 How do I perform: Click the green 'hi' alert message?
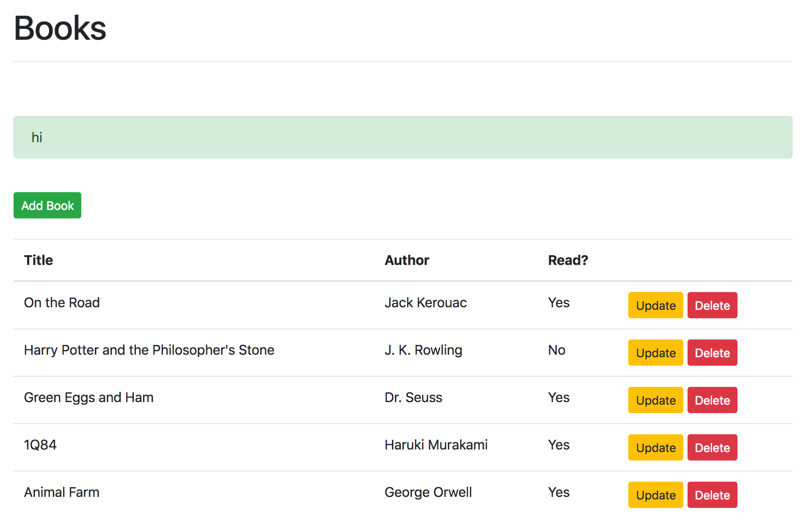pyautogui.click(x=402, y=137)
